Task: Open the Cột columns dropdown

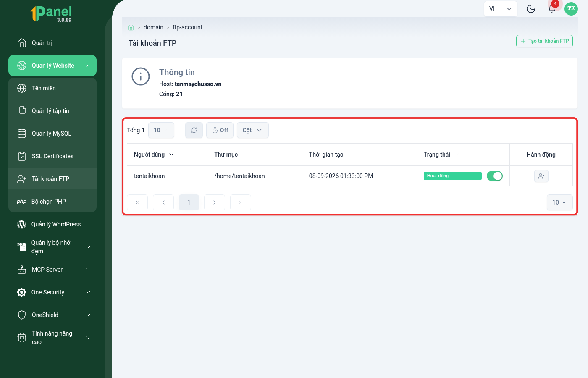Action: (252, 130)
